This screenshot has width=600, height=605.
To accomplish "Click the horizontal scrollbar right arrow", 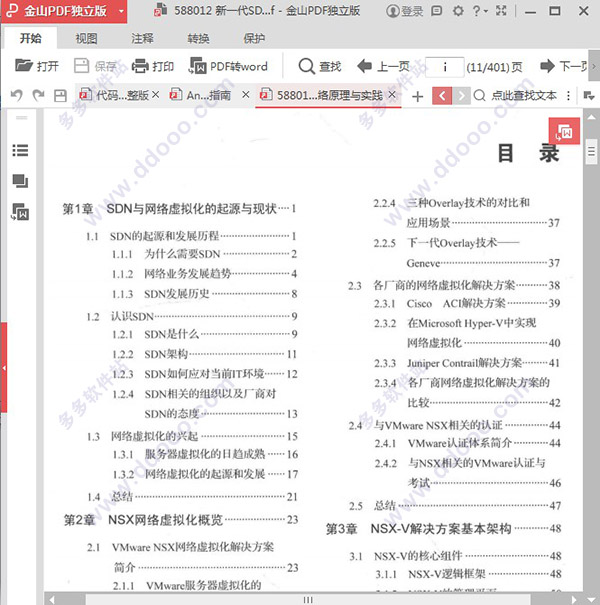I will pyautogui.click(x=574, y=600).
